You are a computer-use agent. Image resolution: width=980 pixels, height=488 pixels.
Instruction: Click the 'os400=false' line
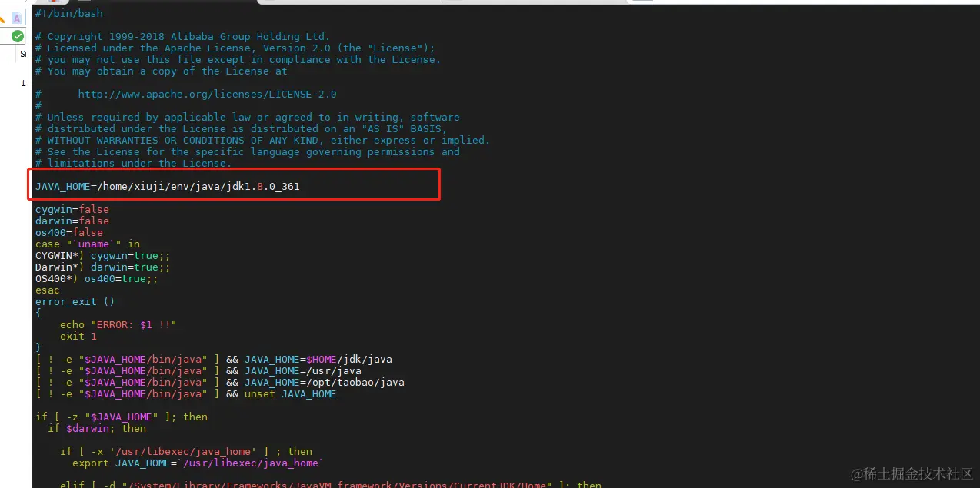click(69, 232)
